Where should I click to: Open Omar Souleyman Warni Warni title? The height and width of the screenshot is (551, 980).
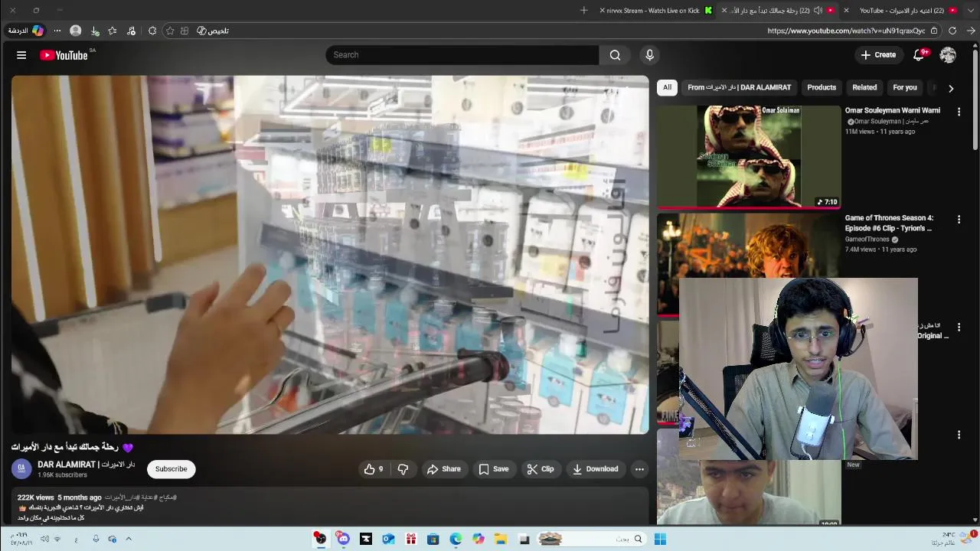892,110
